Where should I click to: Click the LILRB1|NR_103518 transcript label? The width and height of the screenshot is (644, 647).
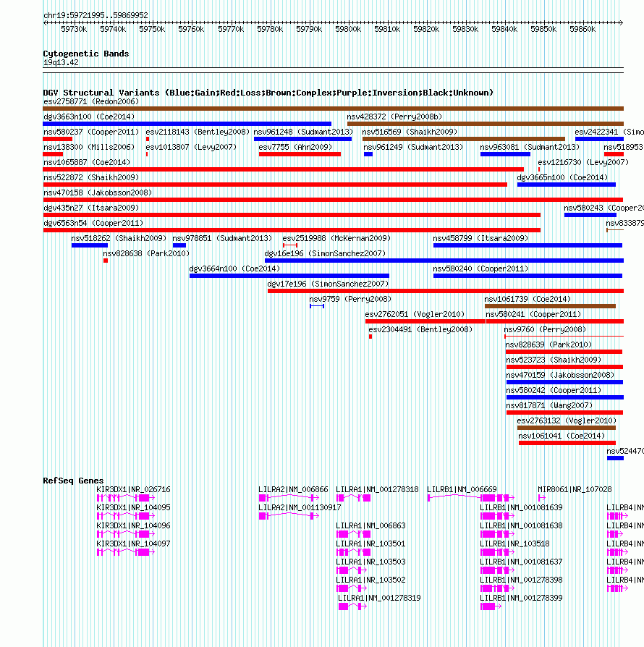tap(515, 544)
